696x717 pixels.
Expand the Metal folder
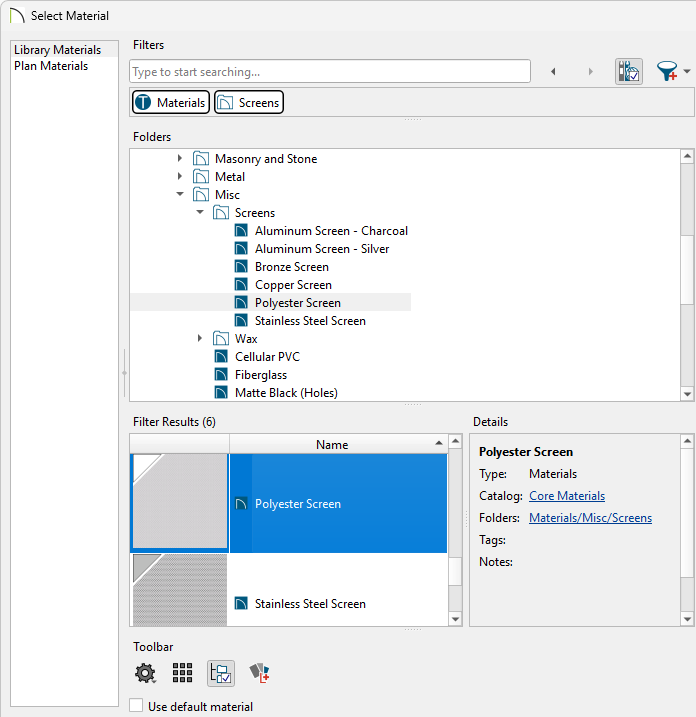(180, 176)
